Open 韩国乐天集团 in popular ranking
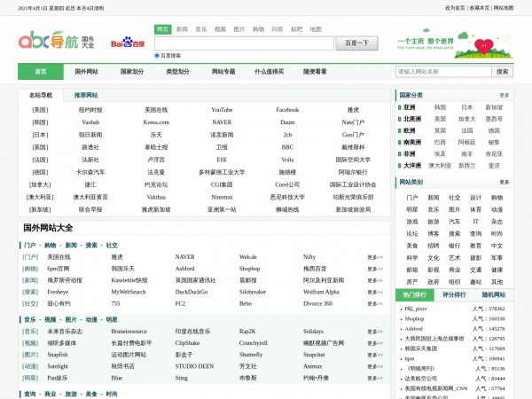 (x=420, y=348)
